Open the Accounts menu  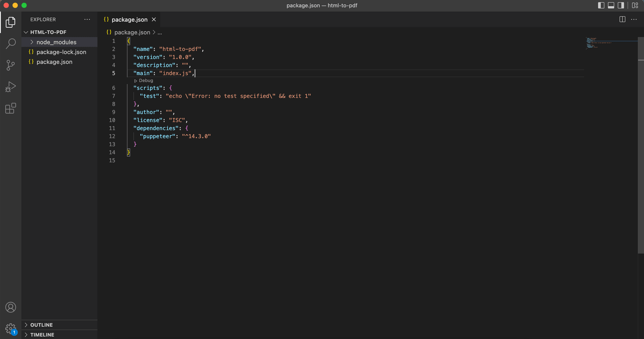11,307
